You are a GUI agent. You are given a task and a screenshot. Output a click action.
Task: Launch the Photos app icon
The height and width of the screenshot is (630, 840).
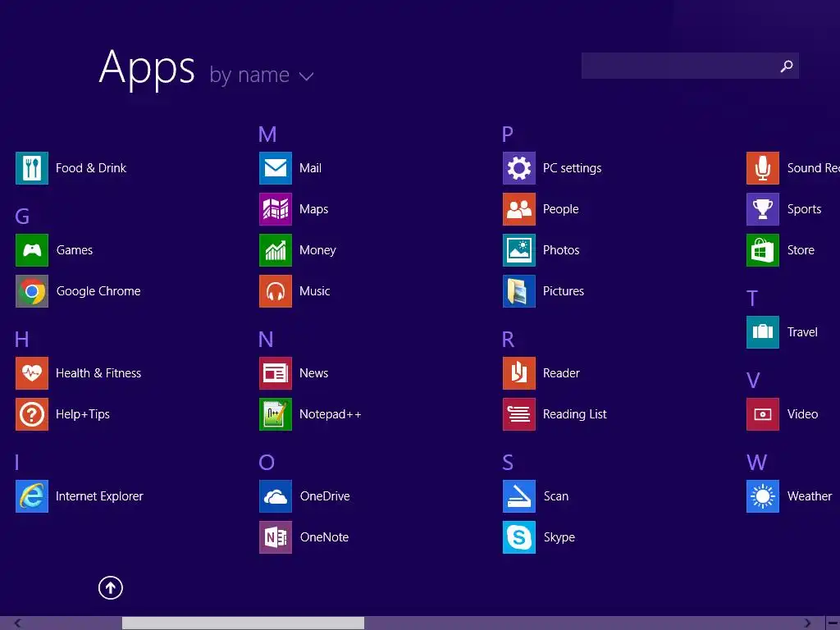coord(518,250)
